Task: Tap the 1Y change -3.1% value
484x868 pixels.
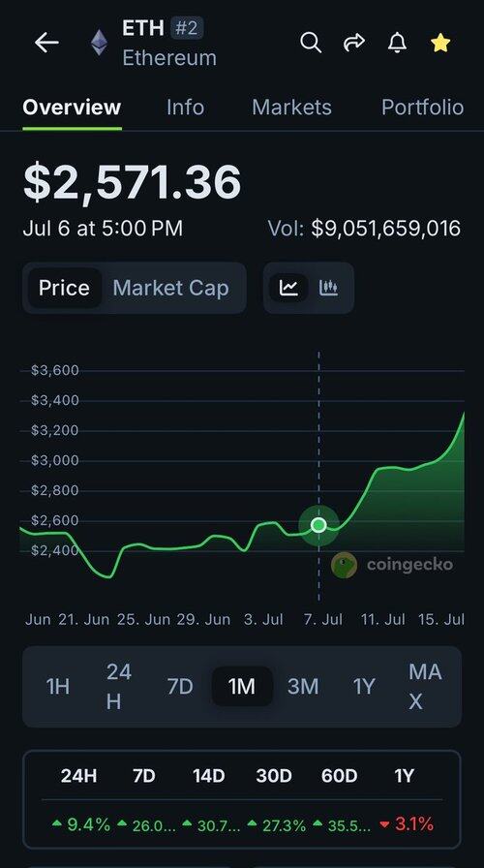Action: tap(407, 824)
